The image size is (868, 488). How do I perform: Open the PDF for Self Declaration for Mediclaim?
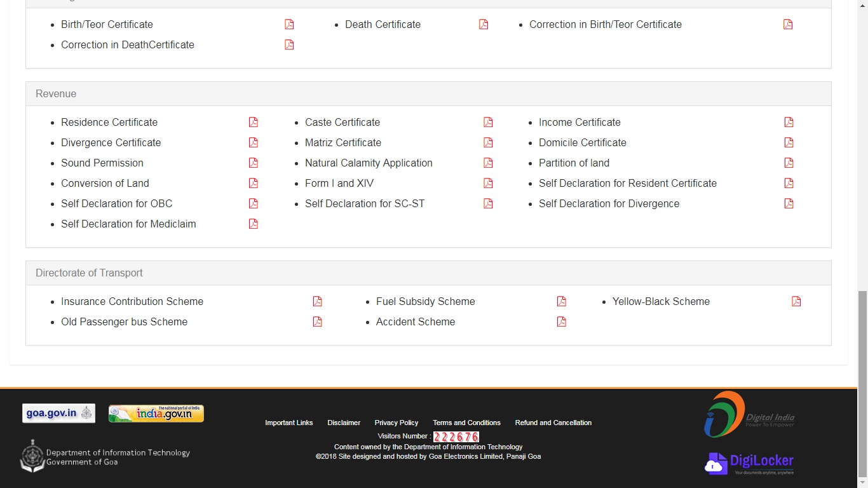[x=253, y=223]
